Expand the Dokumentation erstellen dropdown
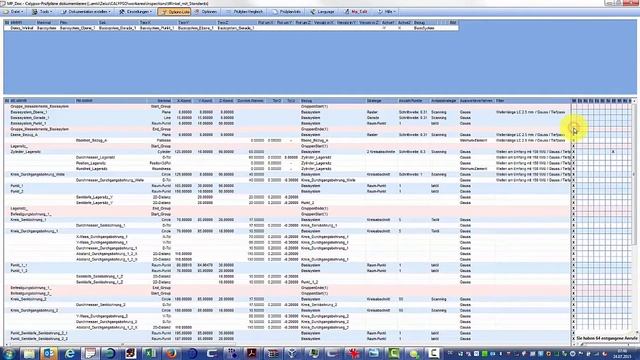Viewport: 640px width, 360px height. tap(87, 12)
